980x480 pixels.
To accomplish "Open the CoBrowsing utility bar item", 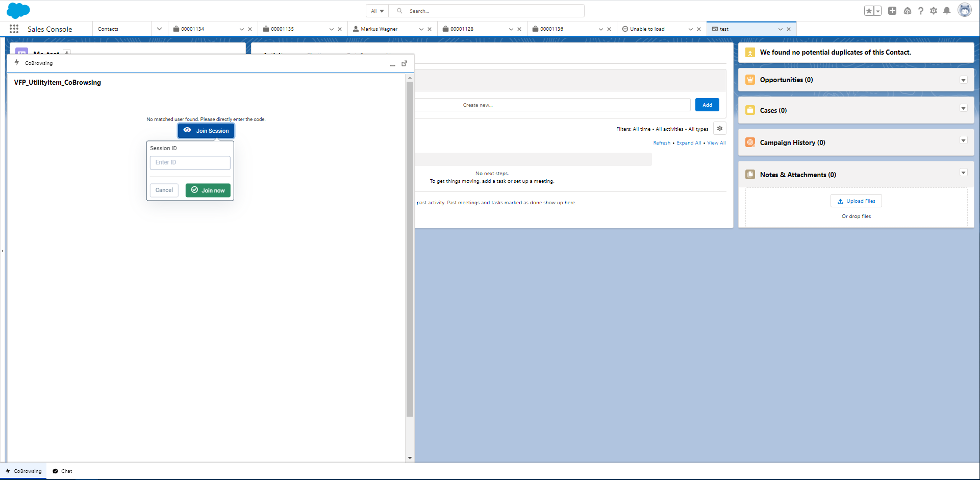I will pos(23,471).
